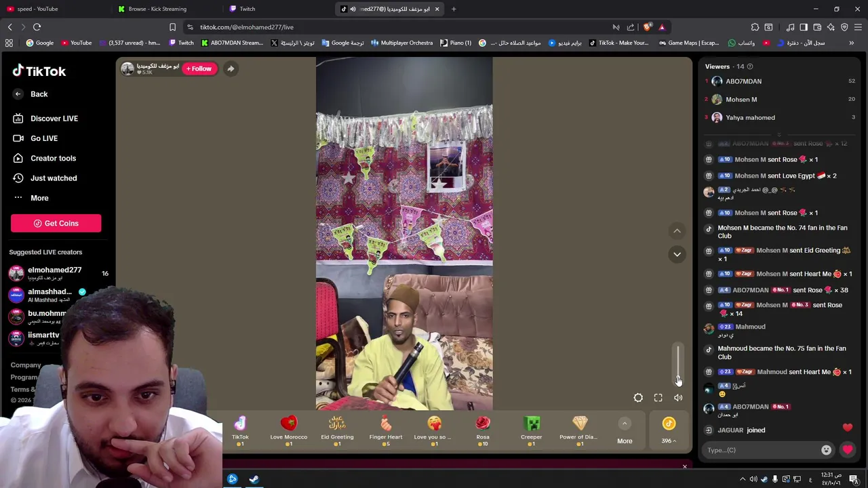Show hidden system tray icons
The width and height of the screenshot is (868, 488).
tap(743, 479)
